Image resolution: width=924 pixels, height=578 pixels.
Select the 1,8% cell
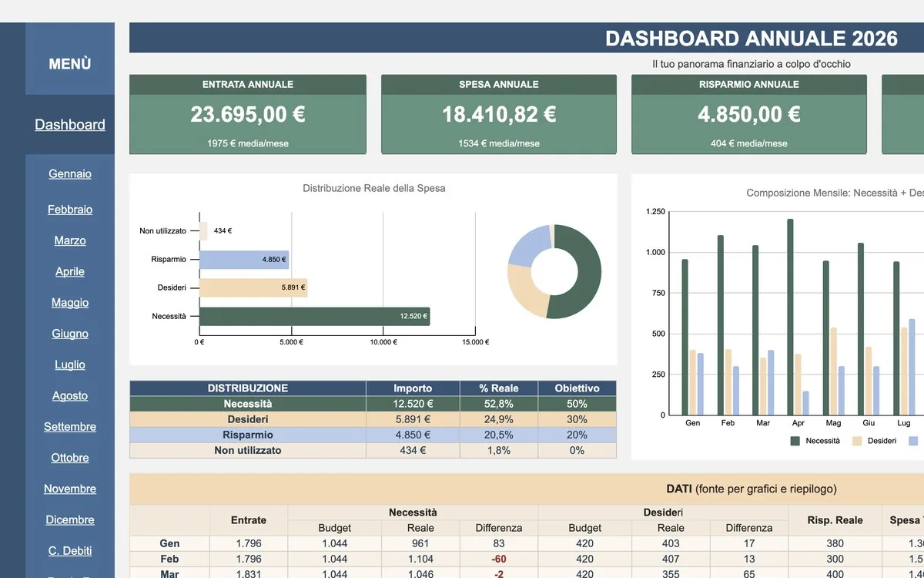tap(499, 450)
